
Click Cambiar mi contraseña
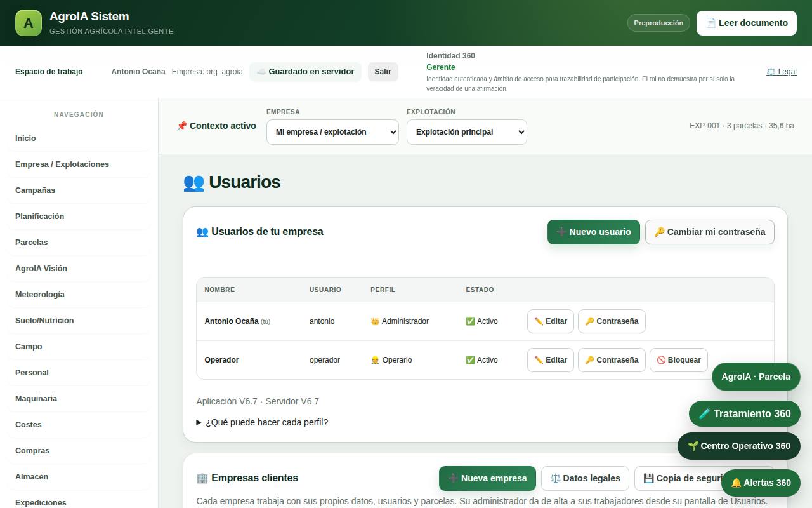(x=710, y=232)
